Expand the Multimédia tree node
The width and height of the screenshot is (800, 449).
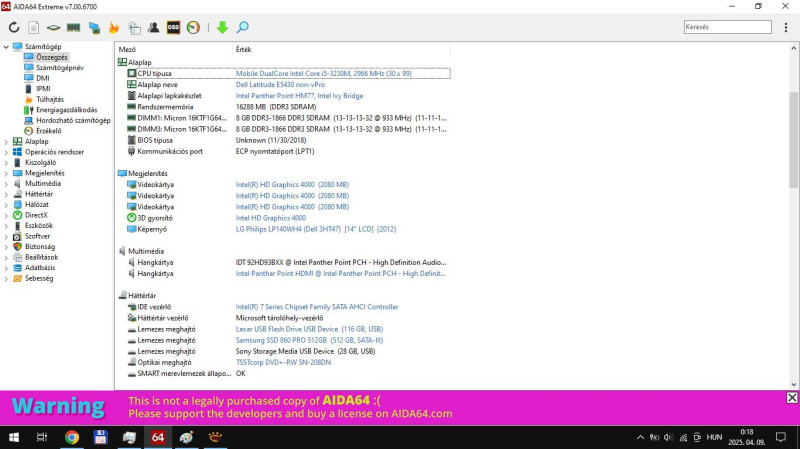pyautogui.click(x=6, y=184)
